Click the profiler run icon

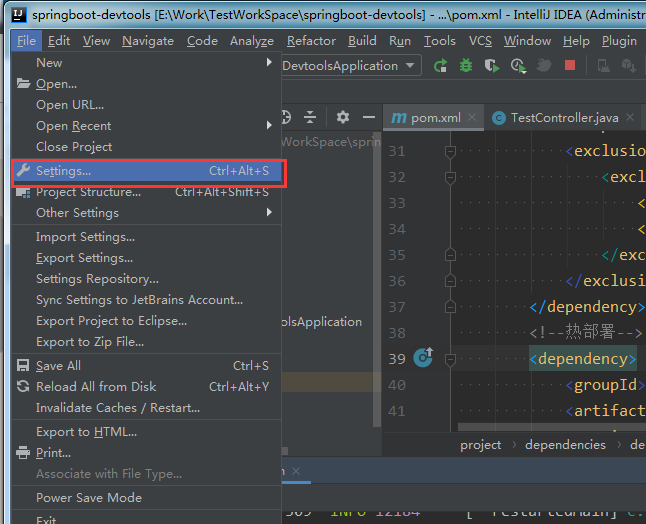[x=518, y=66]
